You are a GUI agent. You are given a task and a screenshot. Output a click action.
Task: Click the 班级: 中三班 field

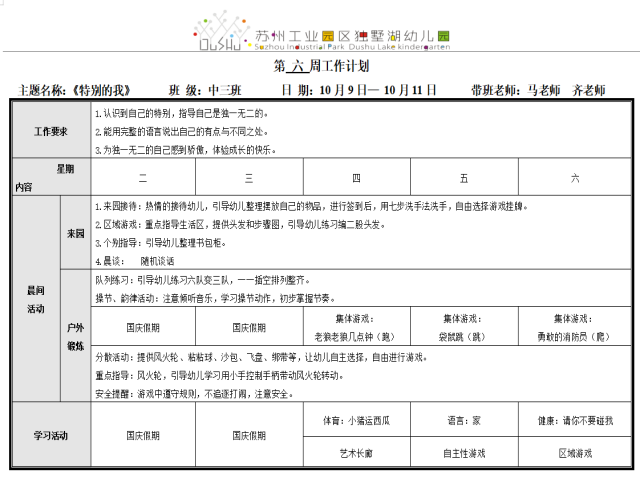pyautogui.click(x=200, y=90)
